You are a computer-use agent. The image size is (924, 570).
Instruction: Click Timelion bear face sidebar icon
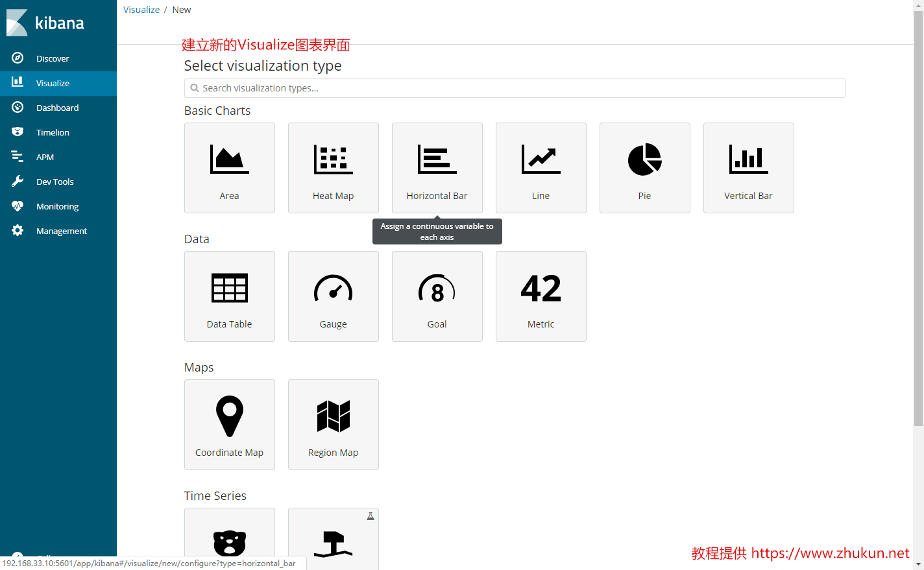click(18, 132)
